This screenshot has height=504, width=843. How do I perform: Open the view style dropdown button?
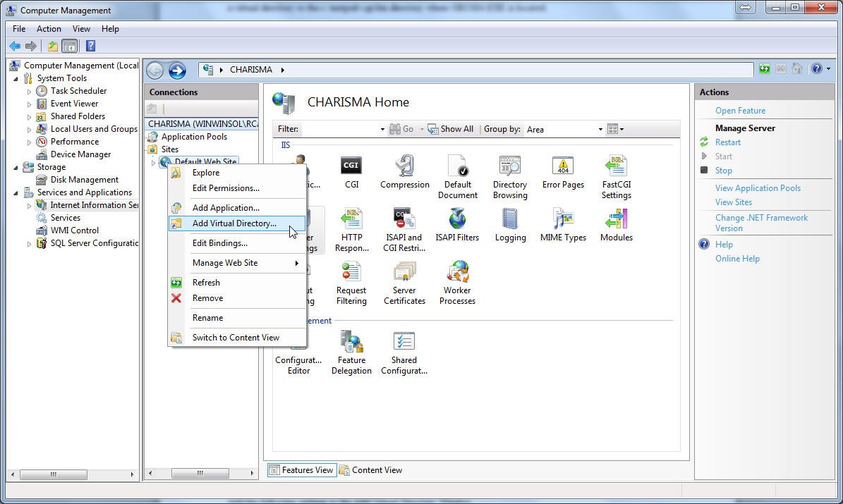click(x=615, y=129)
